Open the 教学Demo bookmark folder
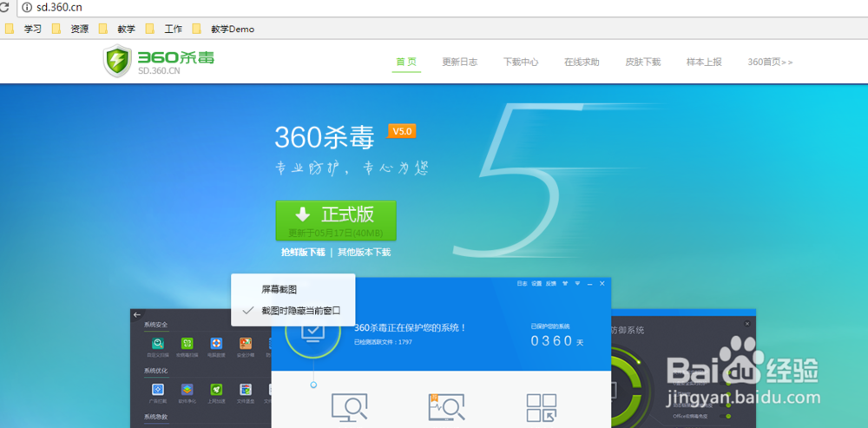Screen dimensions: 868x428 pos(224,29)
